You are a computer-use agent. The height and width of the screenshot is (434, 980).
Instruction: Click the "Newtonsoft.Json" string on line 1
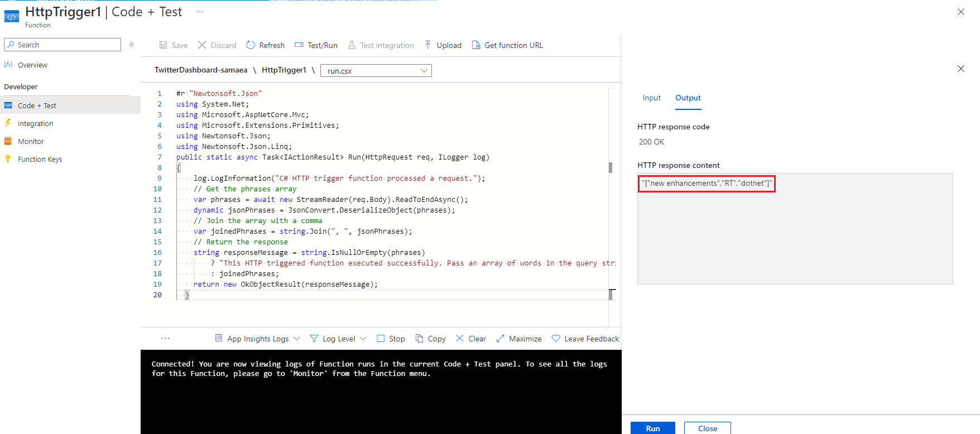(225, 94)
